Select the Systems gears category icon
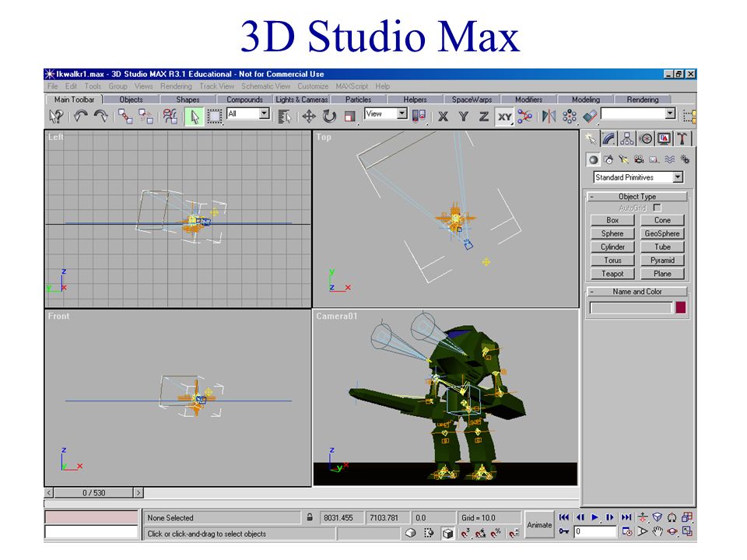Image resolution: width=747 pixels, height=560 pixels. pos(685,159)
